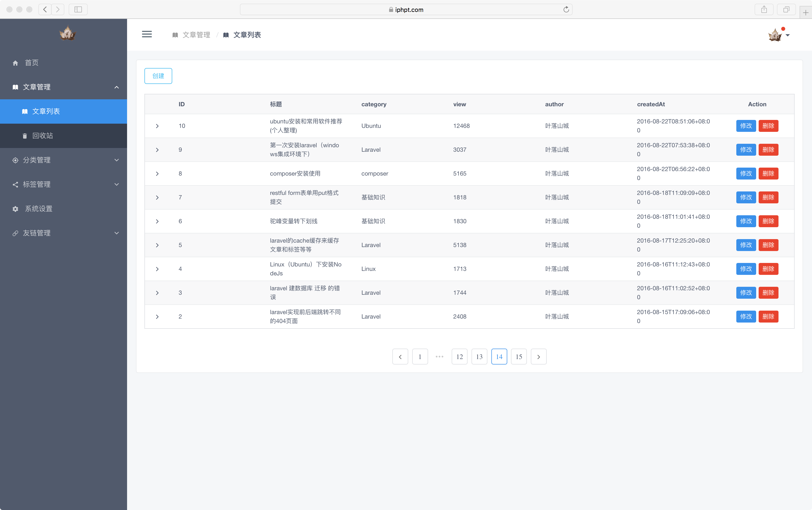Select 文章列表 in the sidebar menu

(46, 111)
